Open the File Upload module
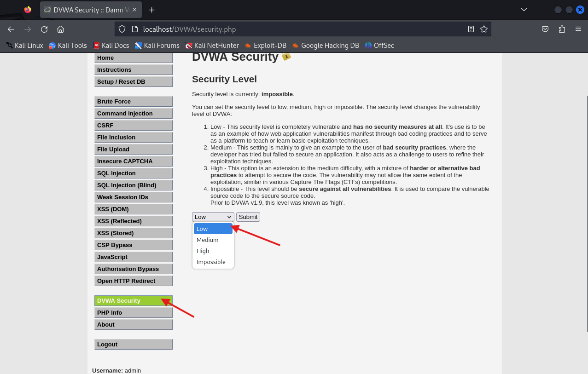588x374 pixels. pyautogui.click(x=134, y=150)
